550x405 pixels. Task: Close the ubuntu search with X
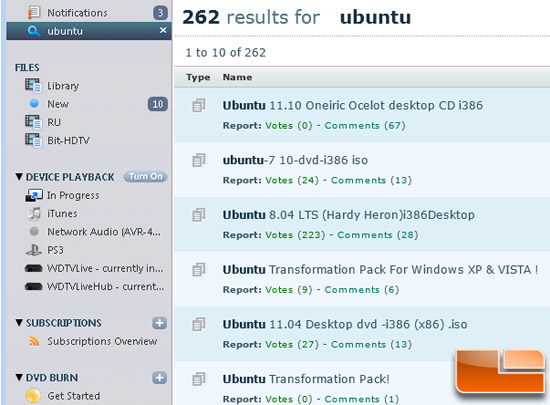click(163, 31)
